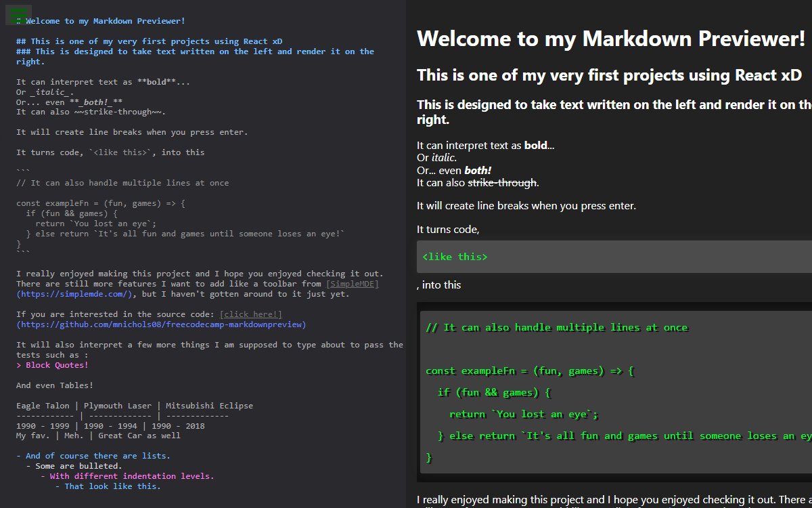The height and width of the screenshot is (508, 812).
Task: Click ', into this' in the preview
Action: pos(439,285)
